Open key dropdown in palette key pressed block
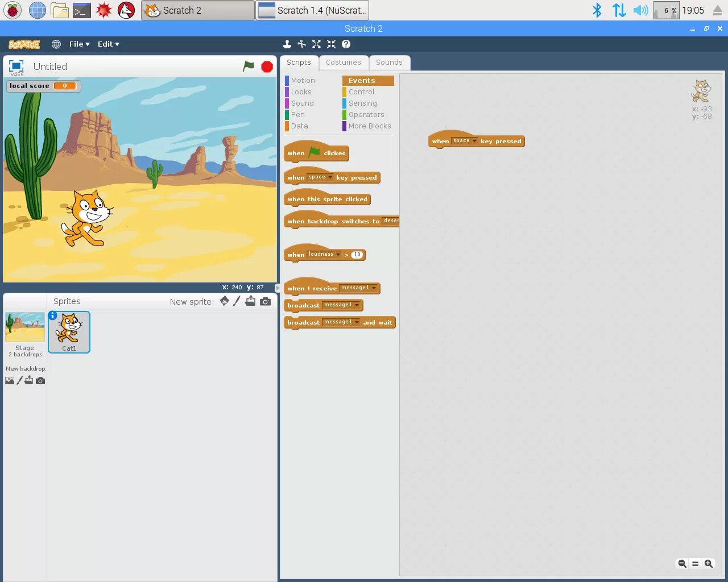The image size is (728, 582). [321, 177]
